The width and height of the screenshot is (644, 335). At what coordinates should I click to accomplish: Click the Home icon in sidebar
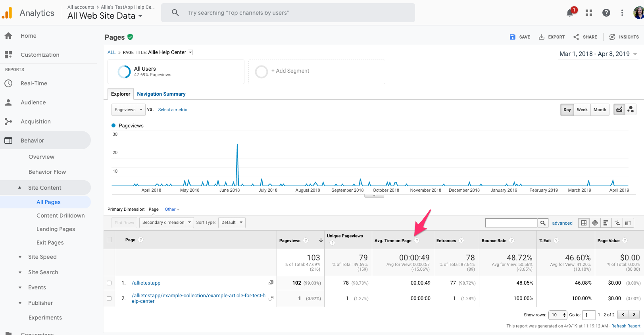point(8,36)
